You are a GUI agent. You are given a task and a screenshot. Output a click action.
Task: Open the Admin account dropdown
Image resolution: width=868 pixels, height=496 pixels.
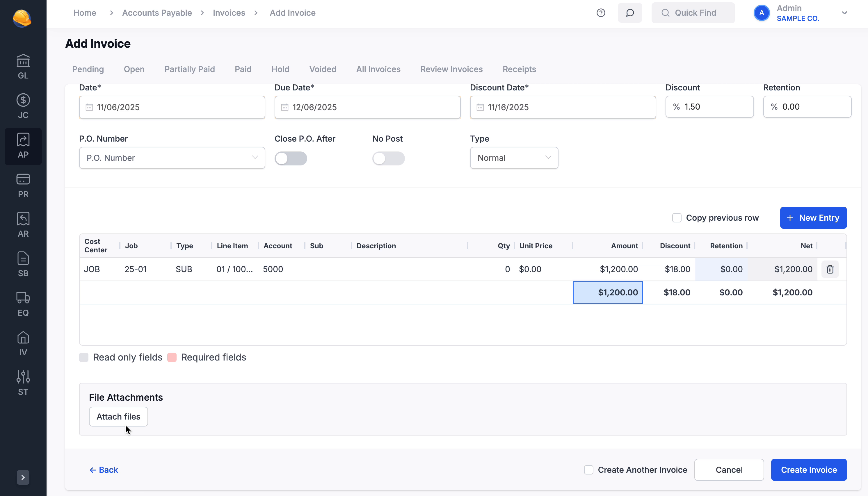click(x=844, y=13)
